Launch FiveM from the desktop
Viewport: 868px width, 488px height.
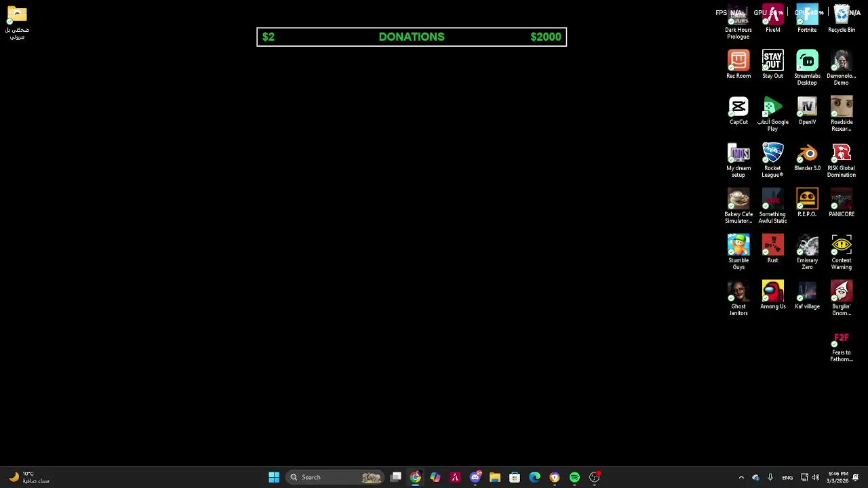click(x=772, y=18)
